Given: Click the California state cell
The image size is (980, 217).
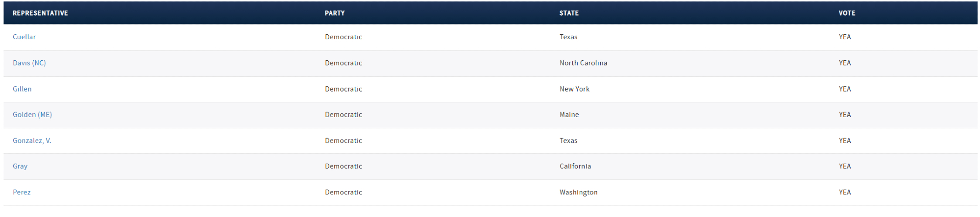Looking at the screenshot, I should tap(575, 167).
